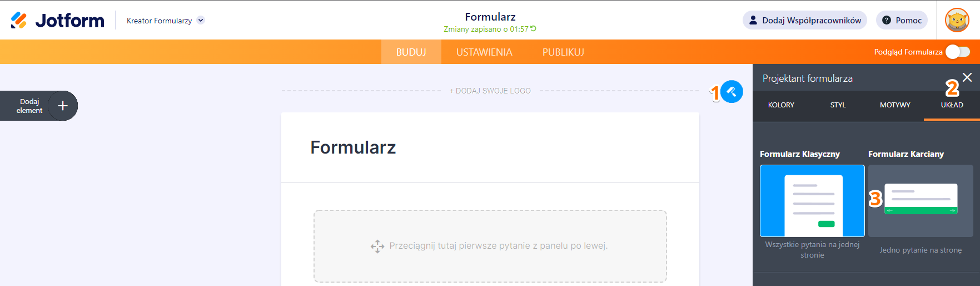
Task: Open the MOTYWY tab
Action: [895, 105]
